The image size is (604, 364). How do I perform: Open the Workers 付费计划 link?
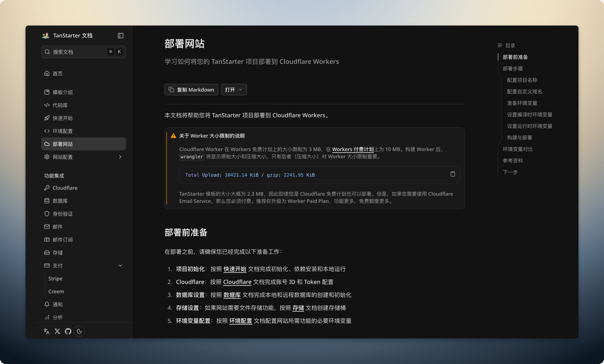[352, 150]
